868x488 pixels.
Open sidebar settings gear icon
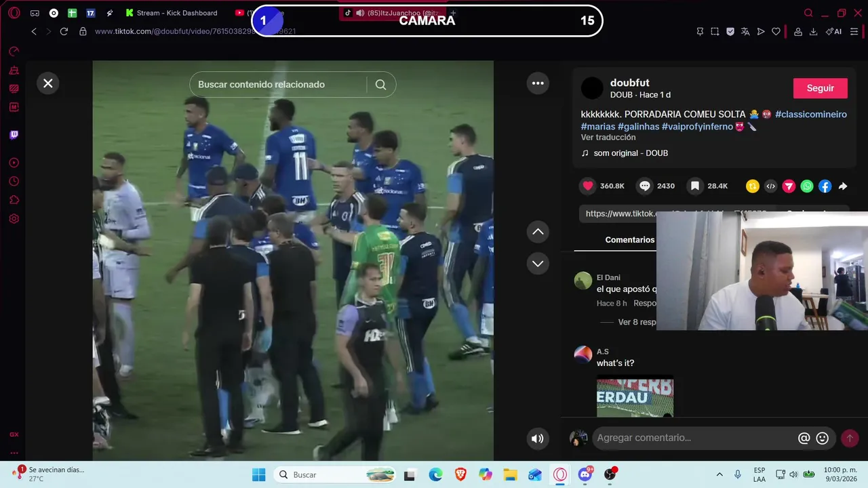tap(14, 219)
